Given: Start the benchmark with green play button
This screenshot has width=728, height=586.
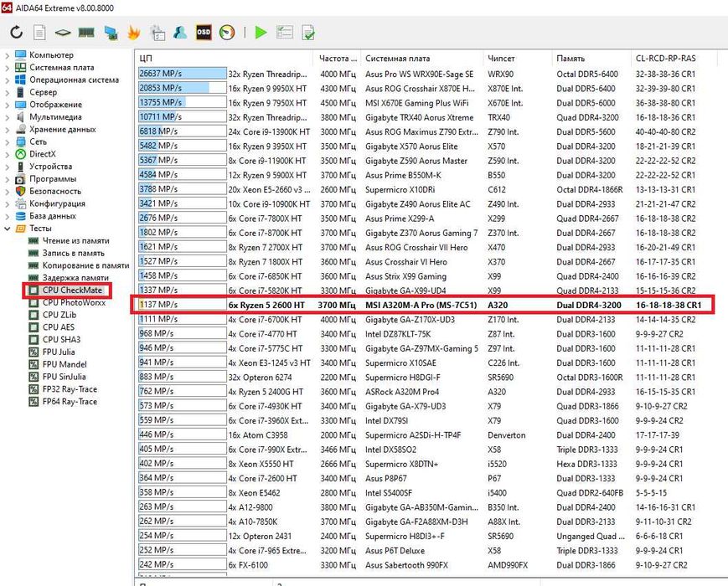Looking at the screenshot, I should tap(261, 33).
